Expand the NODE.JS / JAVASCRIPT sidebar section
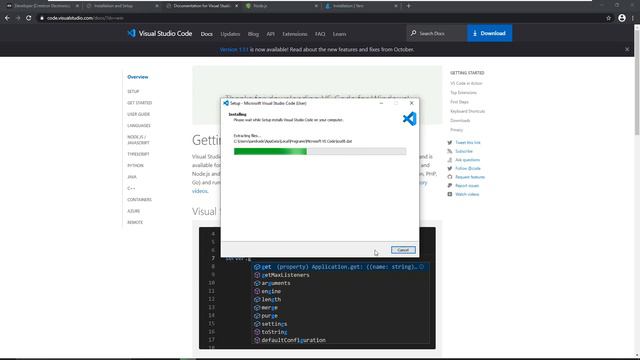The width and height of the screenshot is (640, 360). click(x=138, y=140)
